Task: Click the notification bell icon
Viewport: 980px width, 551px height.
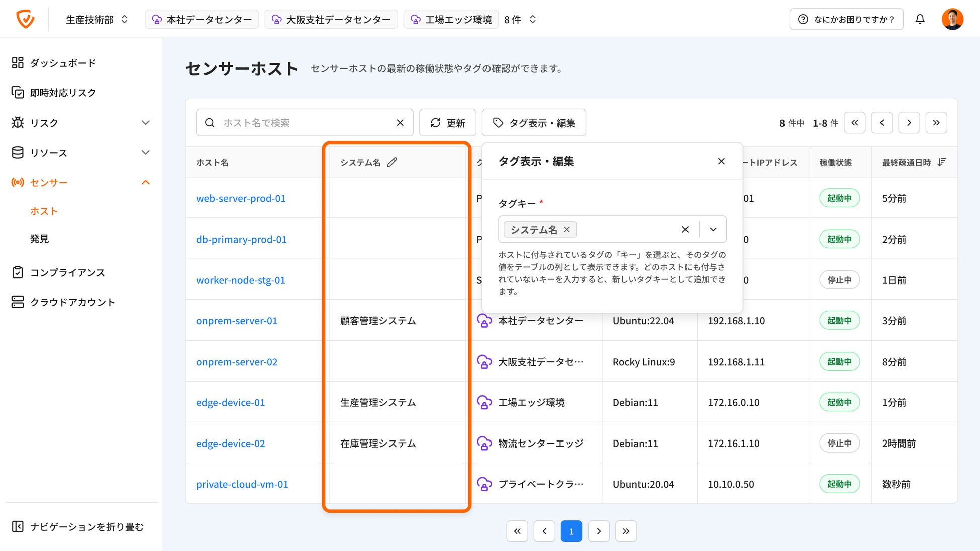Action: coord(920,19)
